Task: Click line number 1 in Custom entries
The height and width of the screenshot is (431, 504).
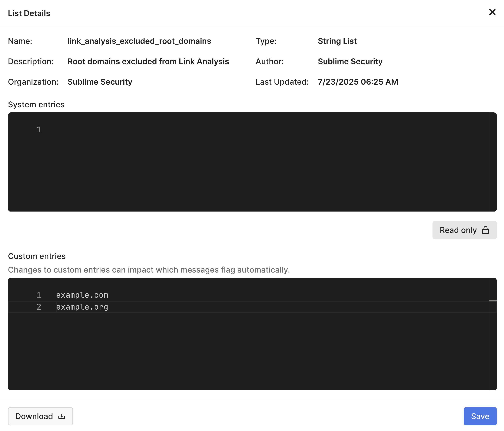Action: 39,295
